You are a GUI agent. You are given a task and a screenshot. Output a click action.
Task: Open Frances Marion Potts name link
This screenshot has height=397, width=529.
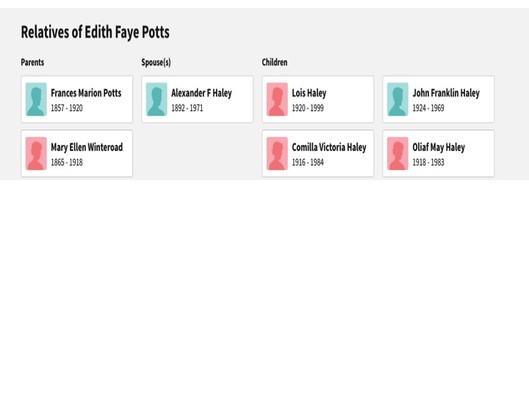click(x=86, y=93)
